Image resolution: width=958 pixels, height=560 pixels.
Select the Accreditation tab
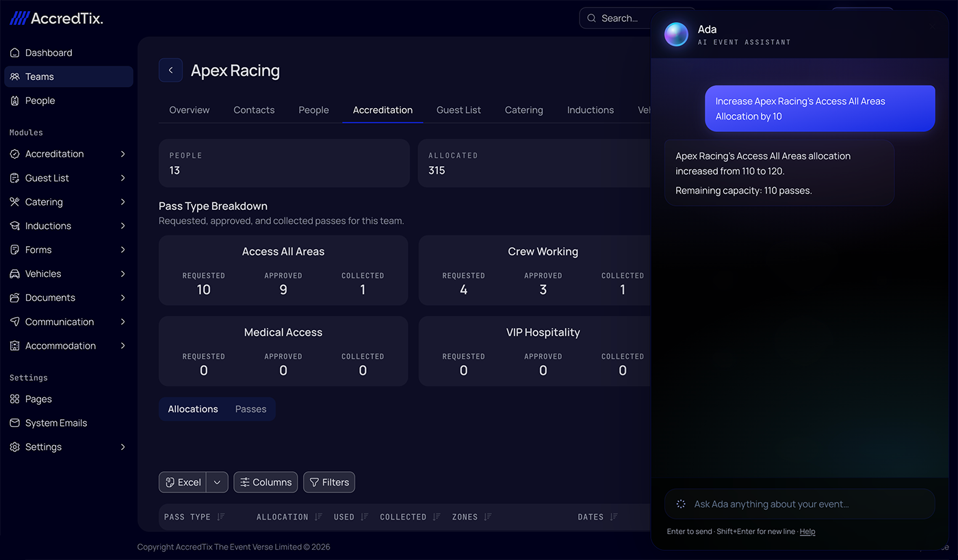(x=383, y=110)
